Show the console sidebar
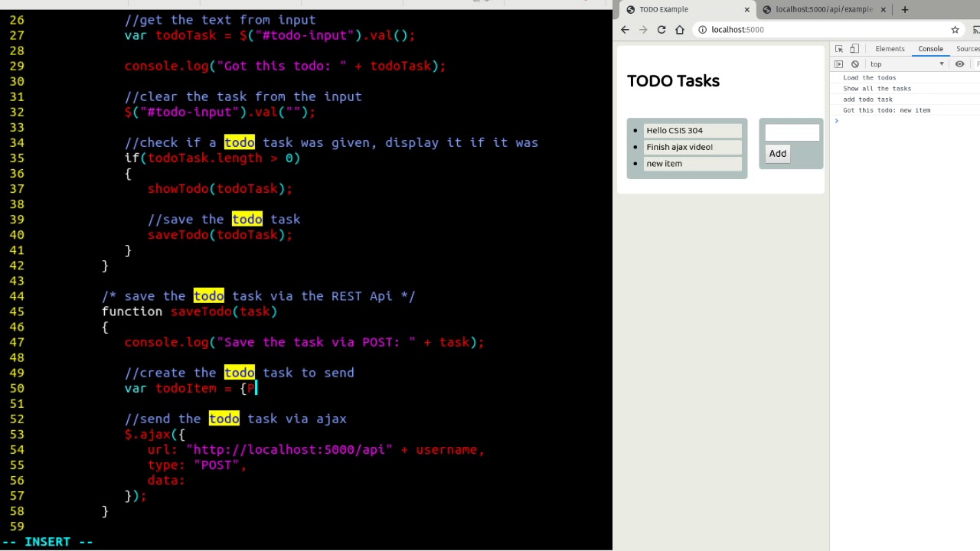This screenshot has height=551, width=980. (x=838, y=64)
